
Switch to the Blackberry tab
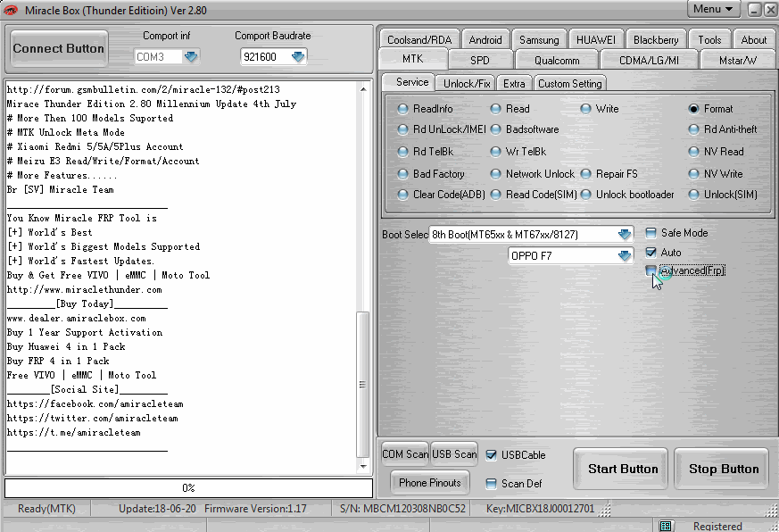click(656, 40)
